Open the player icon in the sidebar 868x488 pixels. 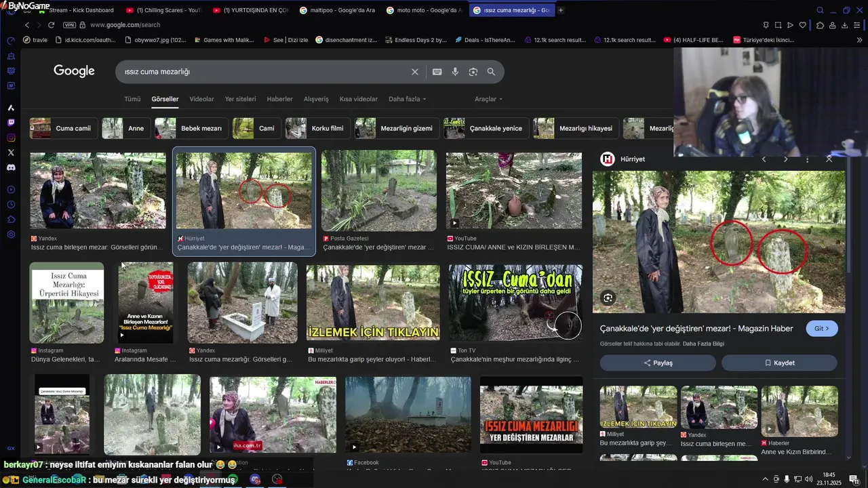[11, 190]
